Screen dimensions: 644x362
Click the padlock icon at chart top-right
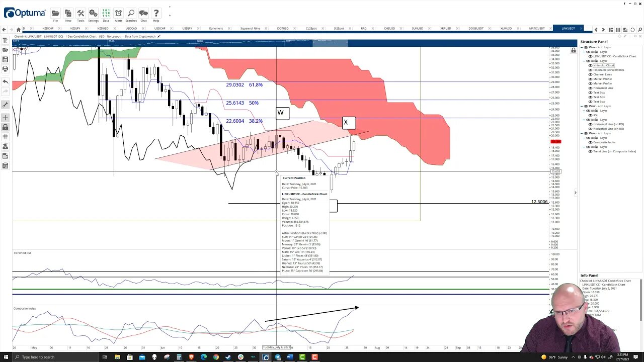point(573,50)
